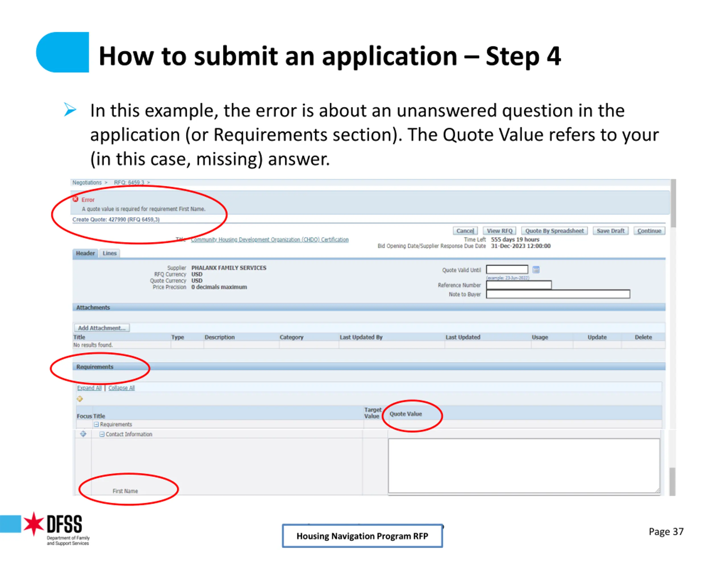This screenshot has height=562, width=728.
Task: Click Collapse All link
Action: [x=121, y=388]
